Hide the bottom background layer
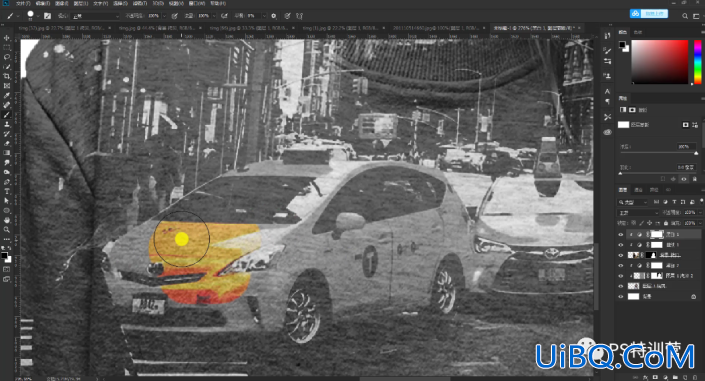 point(621,296)
